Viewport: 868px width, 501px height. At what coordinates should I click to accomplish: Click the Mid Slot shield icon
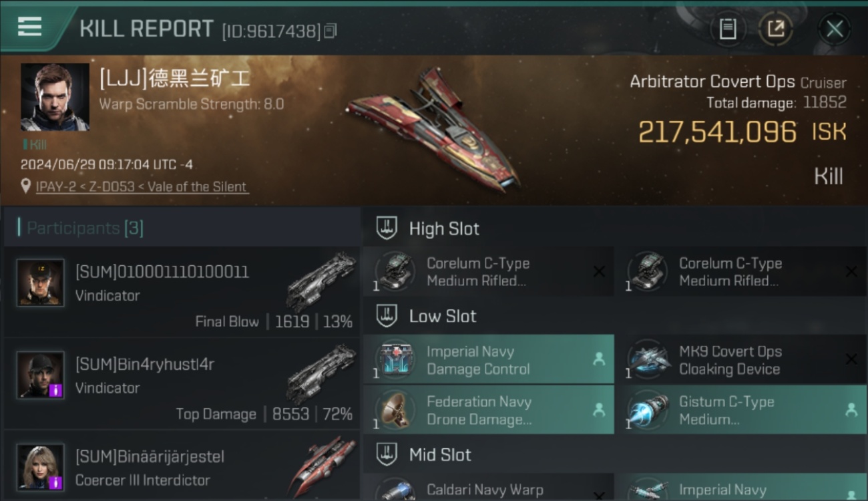(x=387, y=455)
